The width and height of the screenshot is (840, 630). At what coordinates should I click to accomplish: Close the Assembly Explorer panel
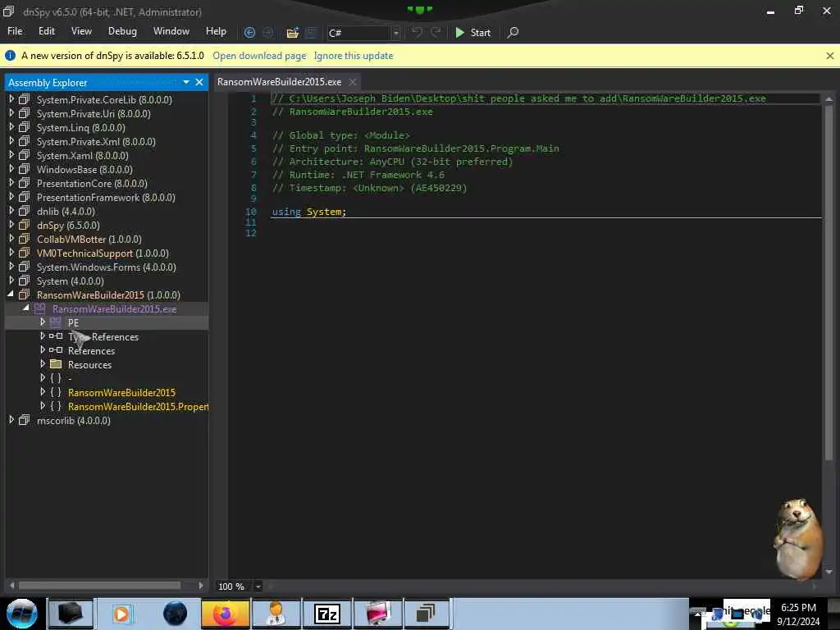coord(199,82)
